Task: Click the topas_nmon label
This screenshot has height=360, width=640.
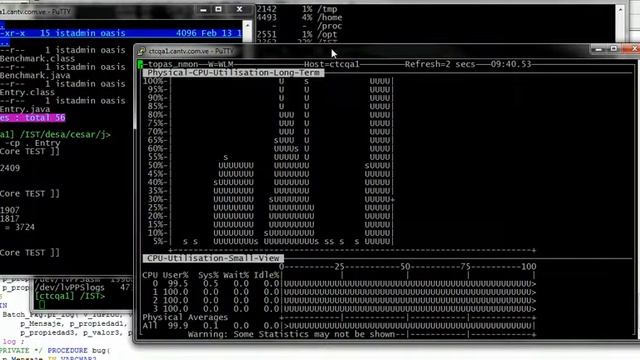Action: [173, 64]
